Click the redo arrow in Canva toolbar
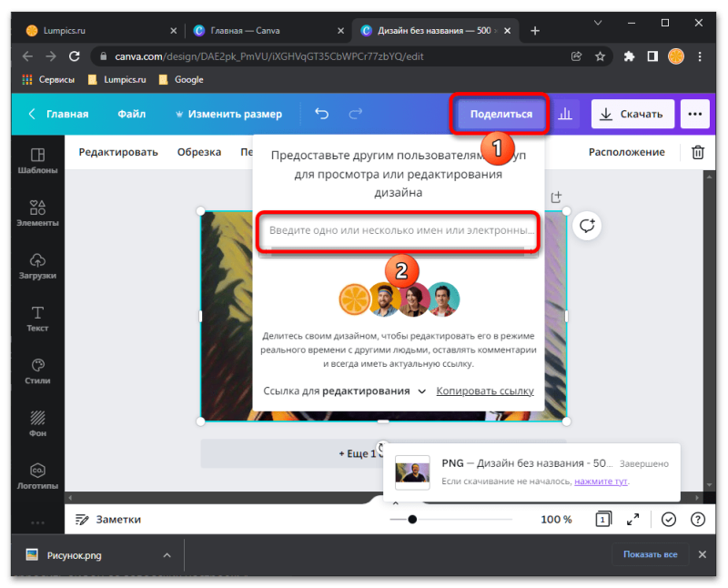 click(356, 114)
